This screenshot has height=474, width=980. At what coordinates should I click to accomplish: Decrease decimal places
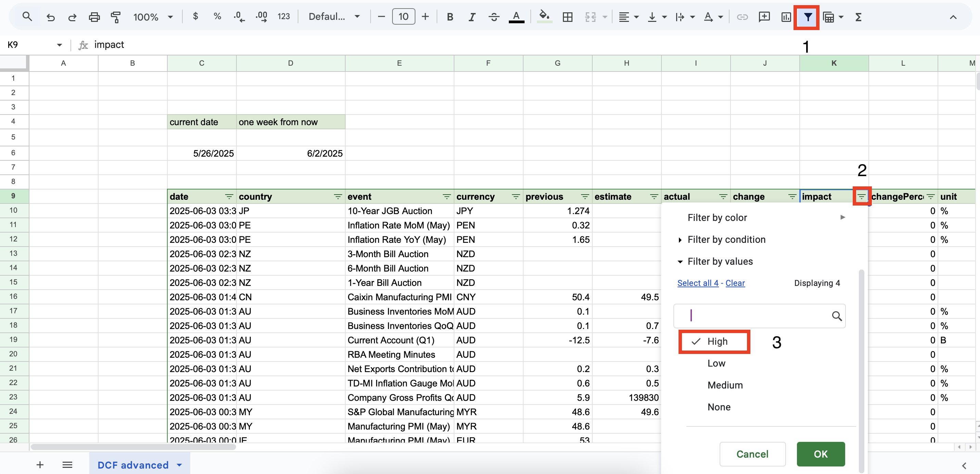pyautogui.click(x=239, y=17)
